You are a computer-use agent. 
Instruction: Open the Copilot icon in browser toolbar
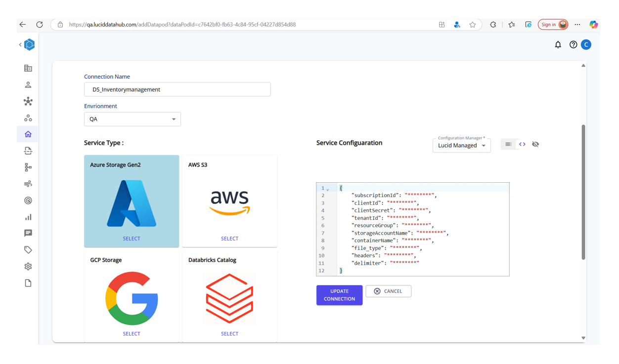click(x=594, y=24)
